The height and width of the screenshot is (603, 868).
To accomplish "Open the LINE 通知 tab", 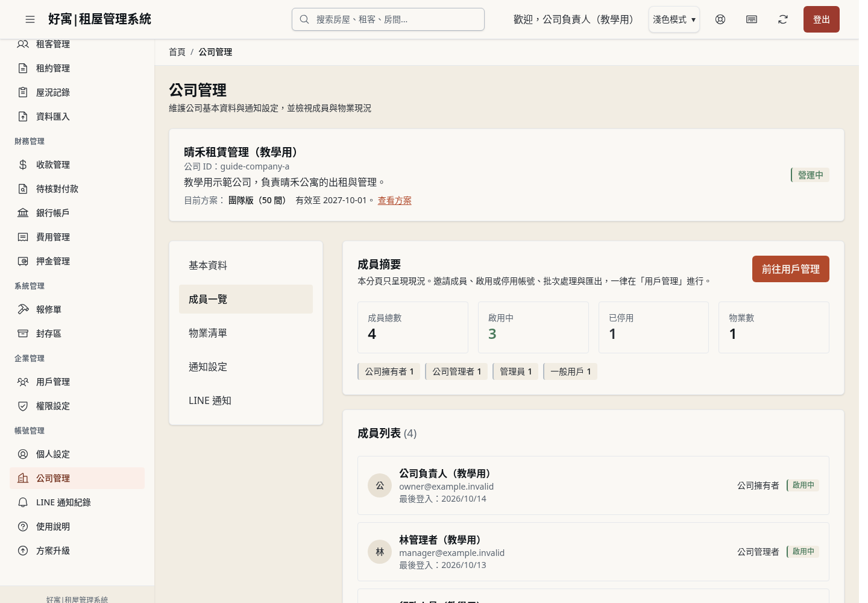I will tap(246, 400).
